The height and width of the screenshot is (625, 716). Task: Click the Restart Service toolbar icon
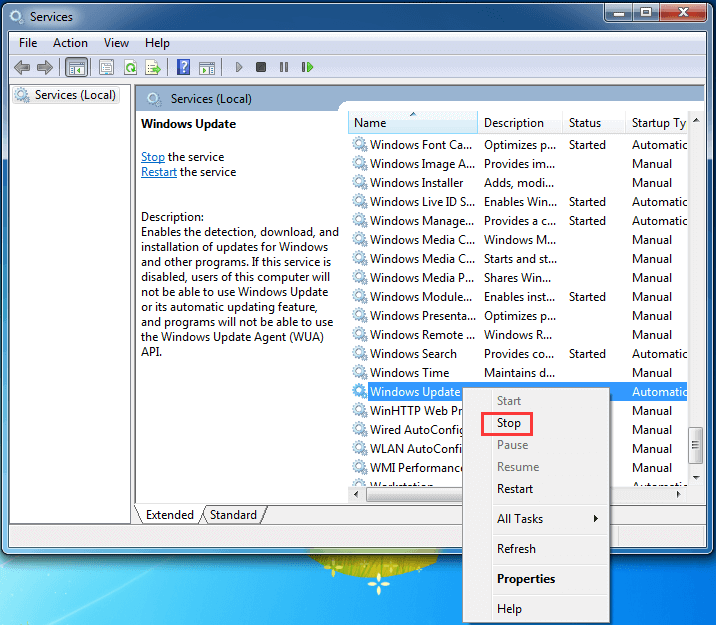pos(307,68)
